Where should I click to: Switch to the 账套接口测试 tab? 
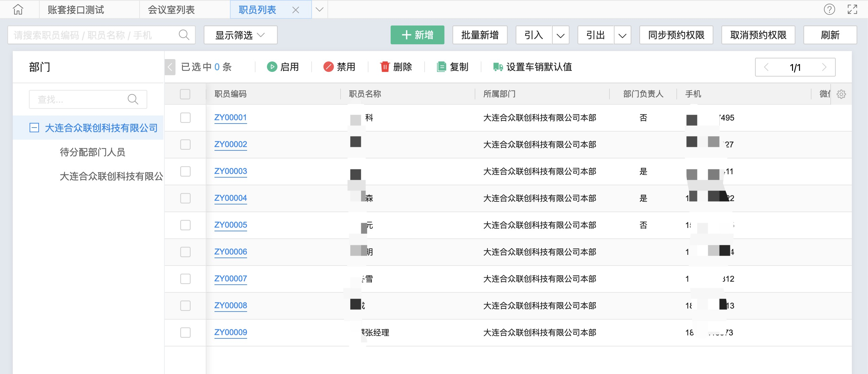(76, 10)
